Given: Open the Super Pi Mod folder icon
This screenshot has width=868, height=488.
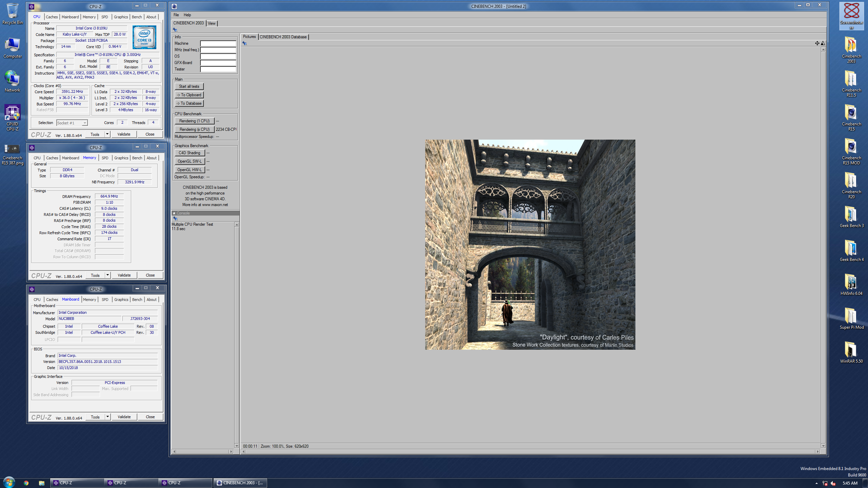Looking at the screenshot, I should (851, 319).
